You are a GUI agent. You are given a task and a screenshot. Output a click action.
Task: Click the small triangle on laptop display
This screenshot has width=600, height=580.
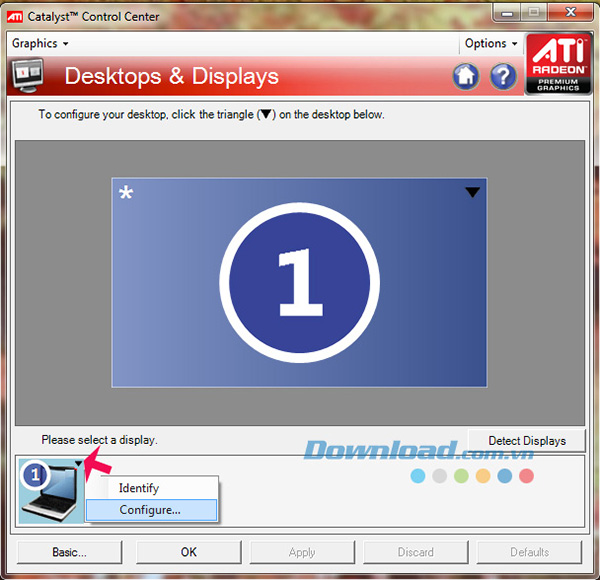78,464
